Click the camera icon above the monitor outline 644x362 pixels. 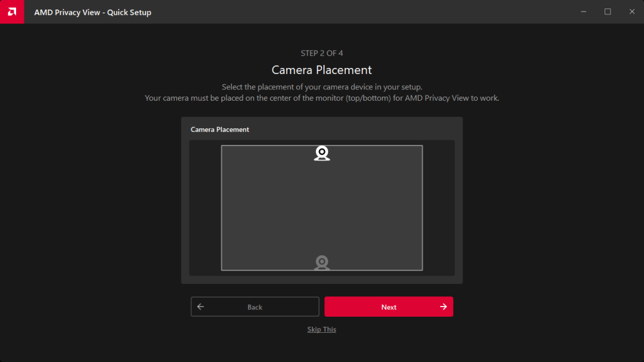(322, 153)
